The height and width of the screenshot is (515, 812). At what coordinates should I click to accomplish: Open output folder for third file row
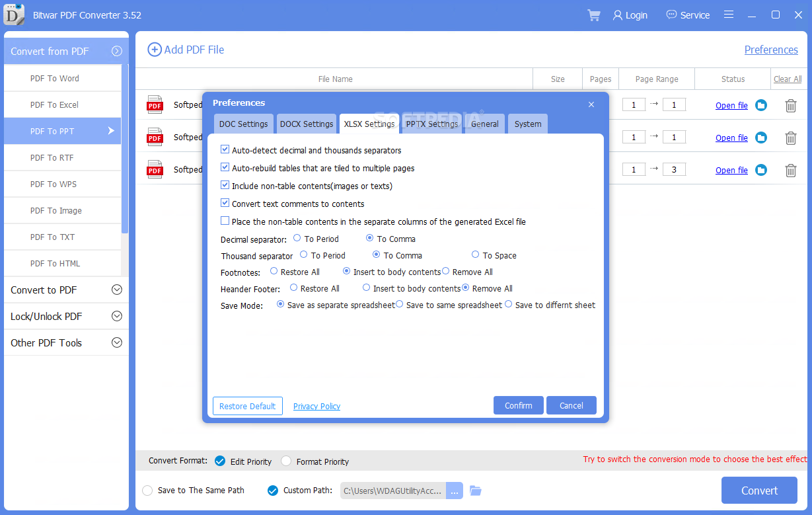tap(761, 170)
